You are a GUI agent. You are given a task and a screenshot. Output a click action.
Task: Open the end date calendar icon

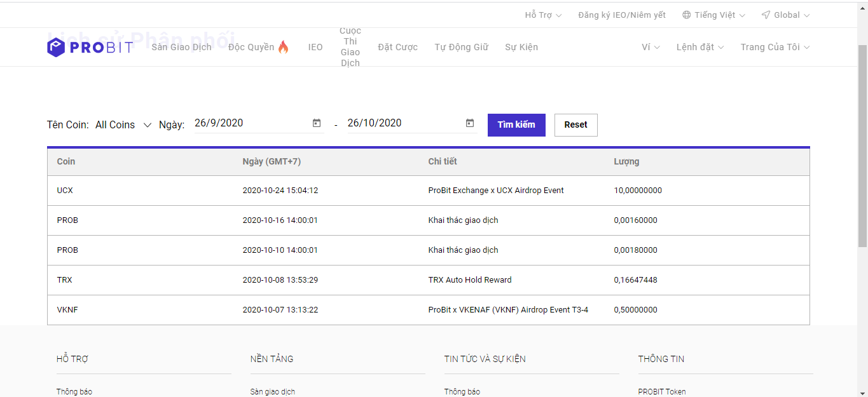point(470,123)
